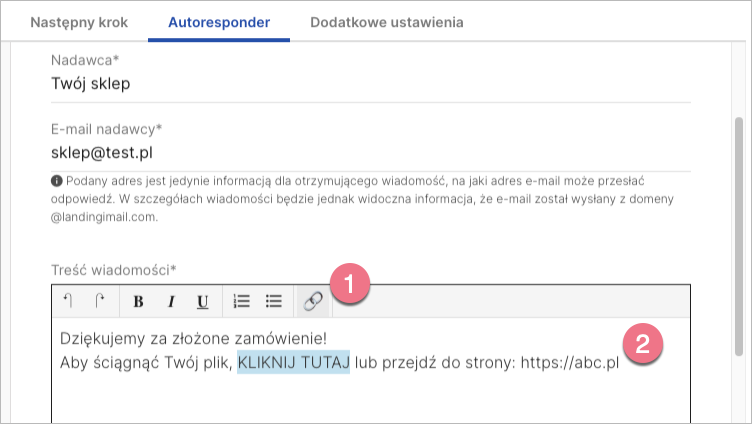Click the insert link chain icon

[311, 301]
